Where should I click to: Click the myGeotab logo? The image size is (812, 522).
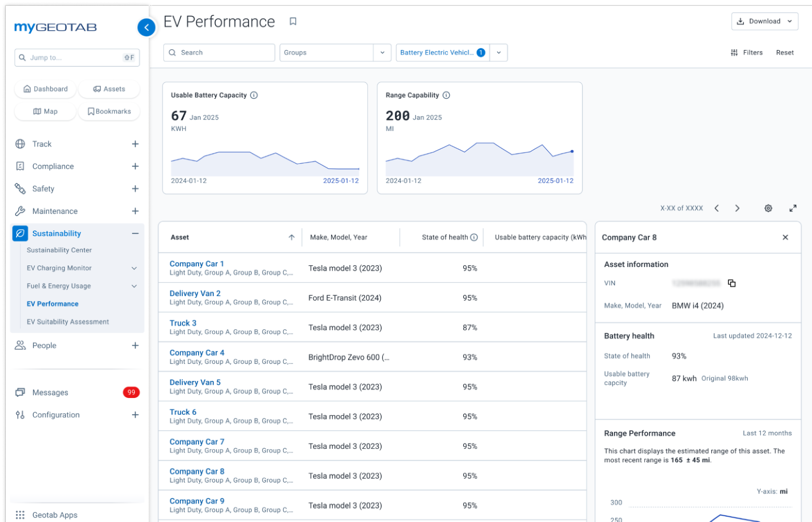[55, 27]
